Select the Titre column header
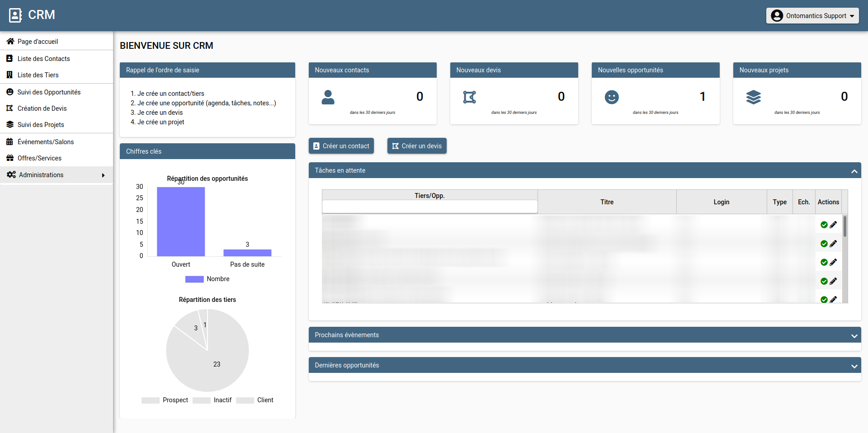The image size is (868, 433). click(607, 202)
